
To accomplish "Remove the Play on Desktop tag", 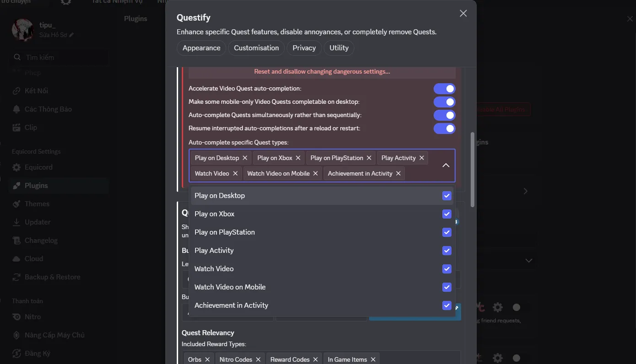I will [x=245, y=158].
